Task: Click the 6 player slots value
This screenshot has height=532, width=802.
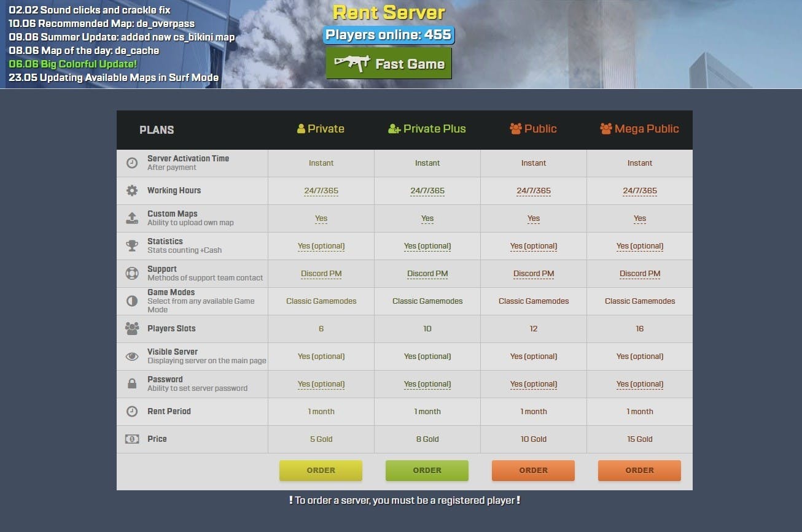Action: click(x=321, y=329)
